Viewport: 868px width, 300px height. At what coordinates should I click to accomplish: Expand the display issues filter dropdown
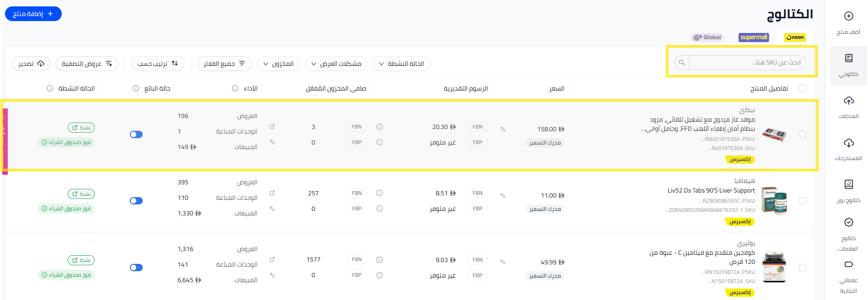[x=336, y=64]
